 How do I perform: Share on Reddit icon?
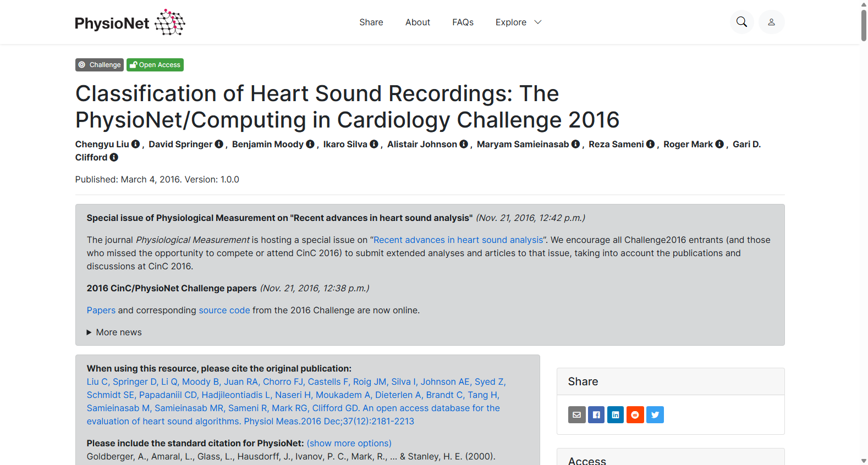click(635, 415)
